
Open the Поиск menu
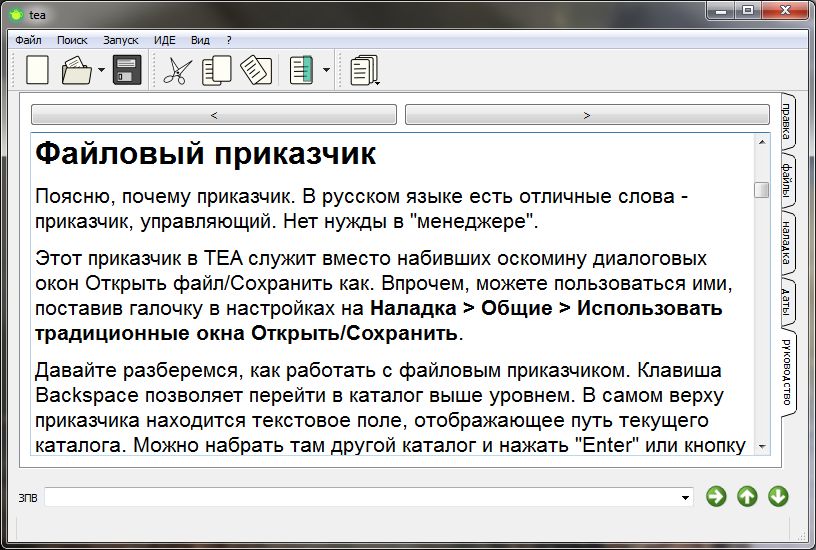tap(72, 40)
